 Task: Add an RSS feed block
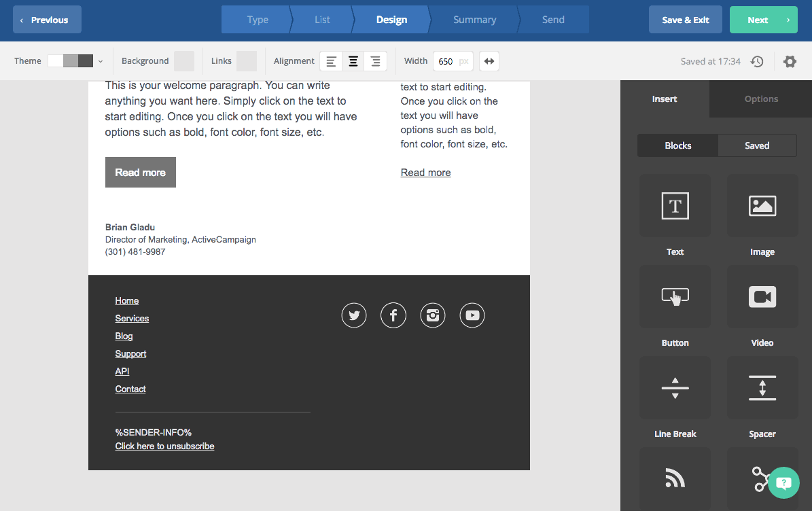pos(675,478)
